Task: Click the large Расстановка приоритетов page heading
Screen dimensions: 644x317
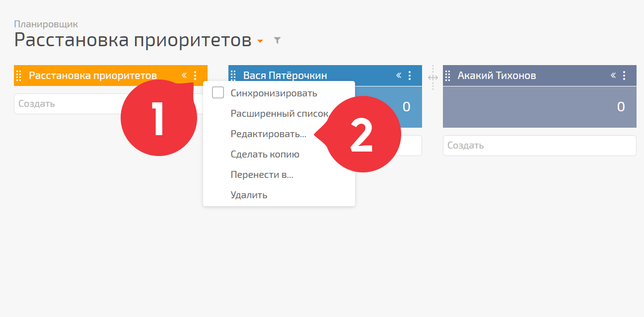Action: 133,40
